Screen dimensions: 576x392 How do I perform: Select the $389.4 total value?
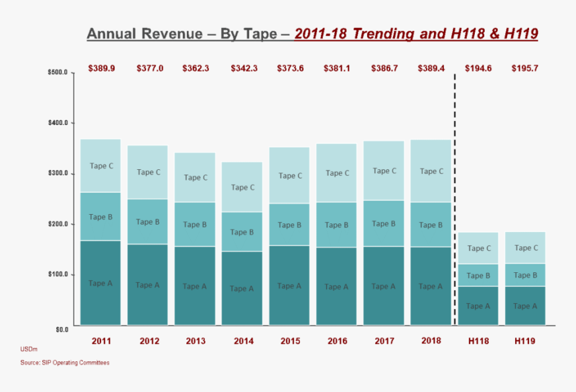click(x=431, y=68)
